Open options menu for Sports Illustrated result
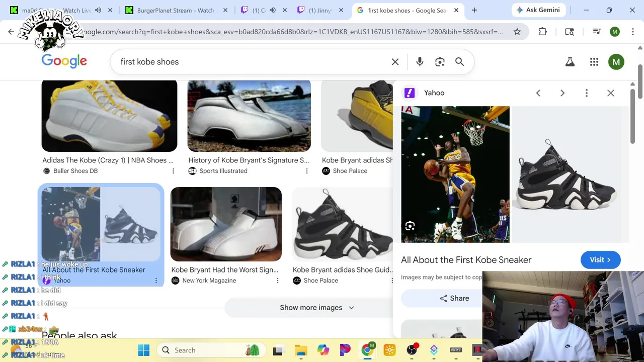Image resolution: width=644 pixels, height=362 pixels. [x=306, y=171]
